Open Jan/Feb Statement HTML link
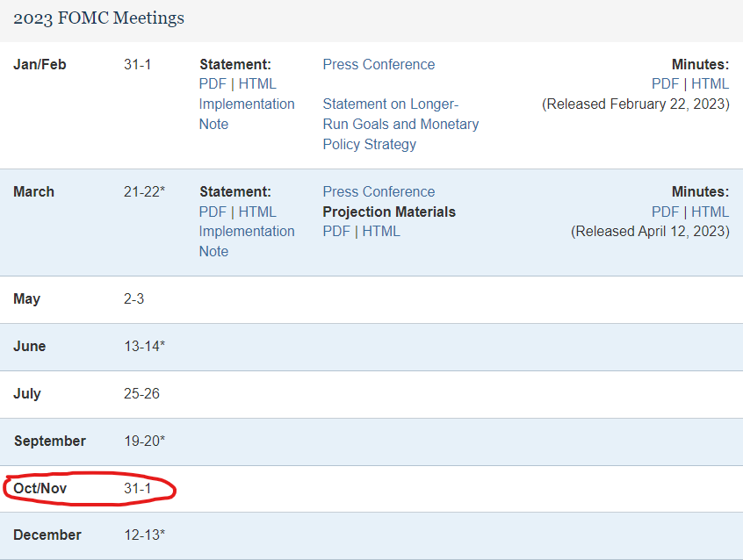Viewport: 743px width, 560px height. [x=257, y=84]
